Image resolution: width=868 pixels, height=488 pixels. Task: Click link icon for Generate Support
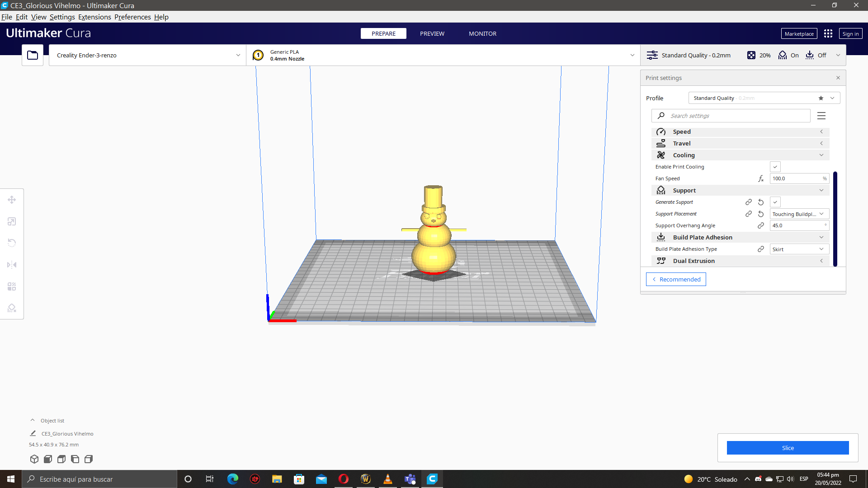tap(749, 202)
